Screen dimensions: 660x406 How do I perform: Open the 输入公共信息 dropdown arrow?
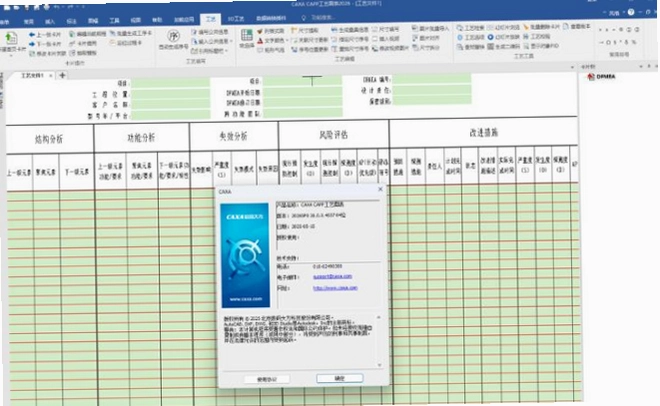click(x=232, y=41)
